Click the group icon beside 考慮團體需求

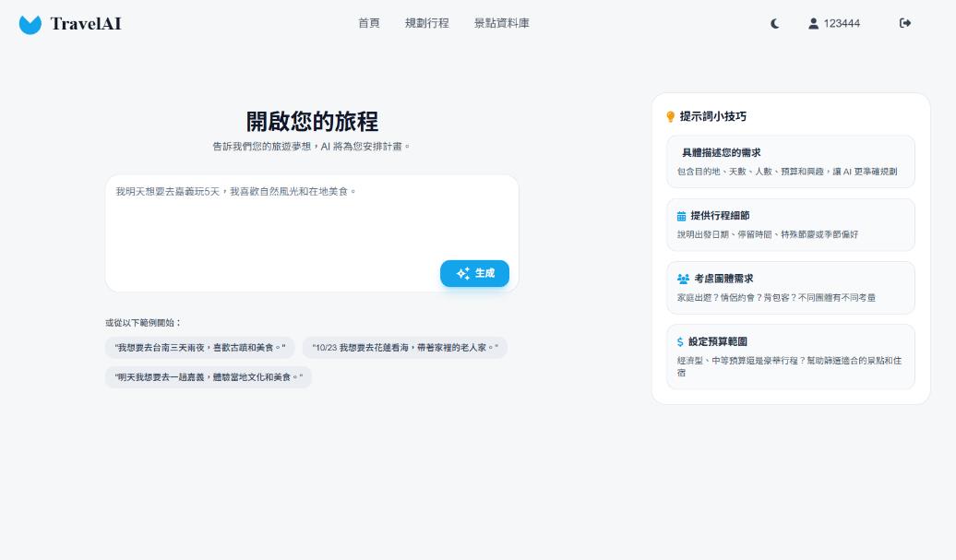pos(683,280)
